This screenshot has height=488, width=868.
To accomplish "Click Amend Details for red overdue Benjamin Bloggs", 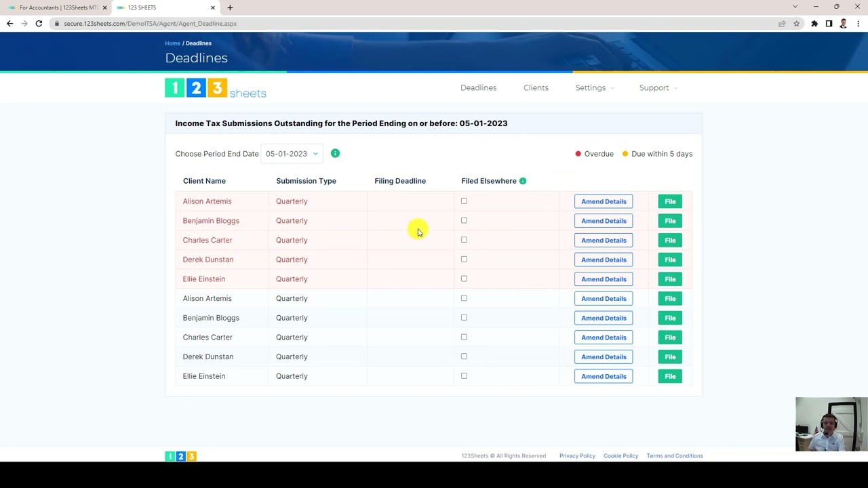I will tap(604, 221).
